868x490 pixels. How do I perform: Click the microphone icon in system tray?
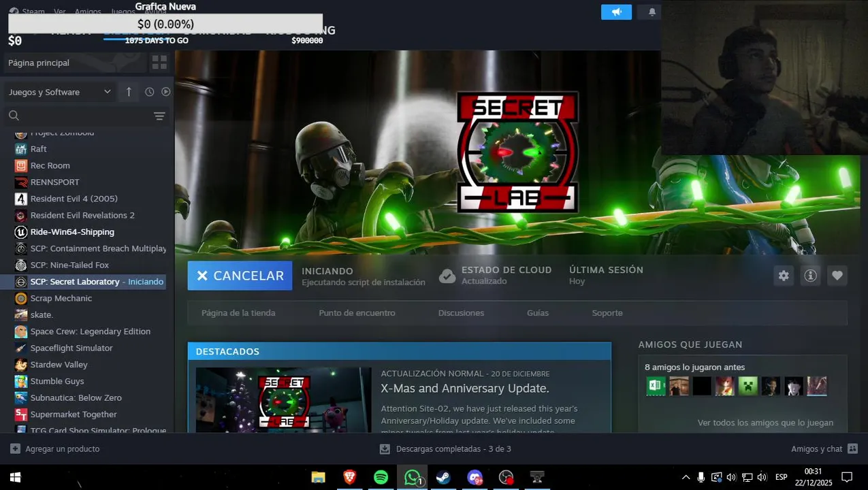(x=701, y=477)
